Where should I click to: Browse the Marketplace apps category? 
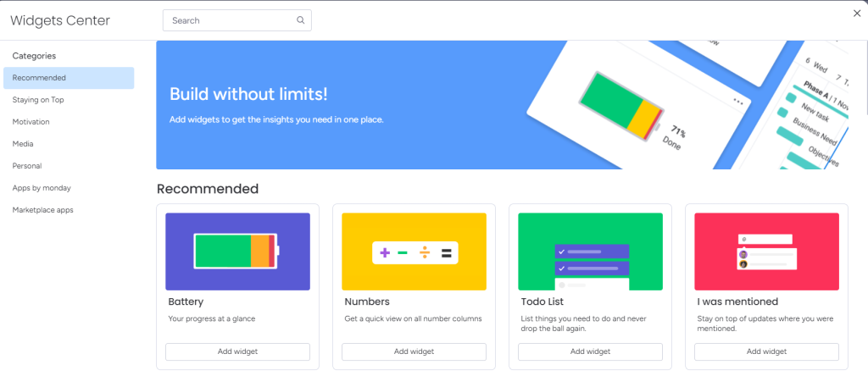pyautogui.click(x=42, y=210)
